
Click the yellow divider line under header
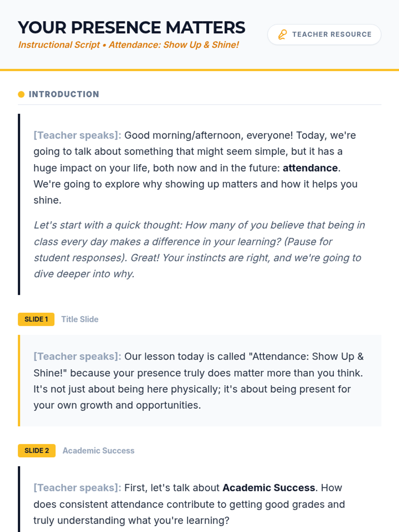199,70
